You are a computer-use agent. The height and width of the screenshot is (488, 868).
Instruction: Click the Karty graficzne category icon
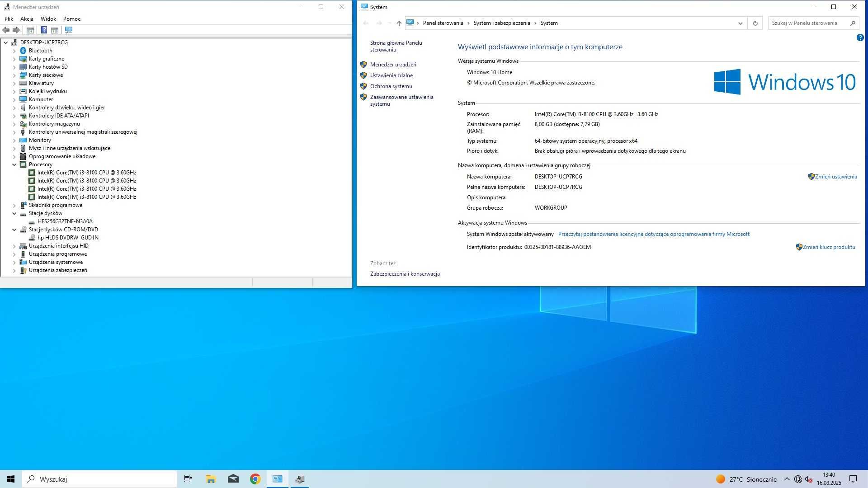[23, 59]
